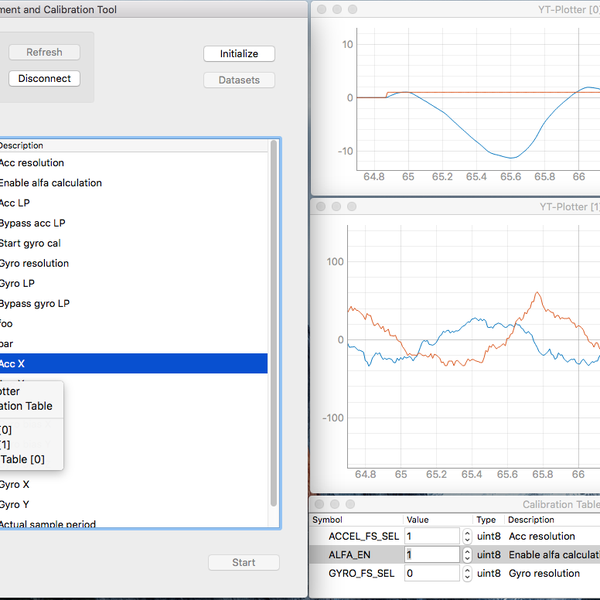Choose the Calibration Table context menu entry
This screenshot has width=600, height=600.
(x=26, y=406)
